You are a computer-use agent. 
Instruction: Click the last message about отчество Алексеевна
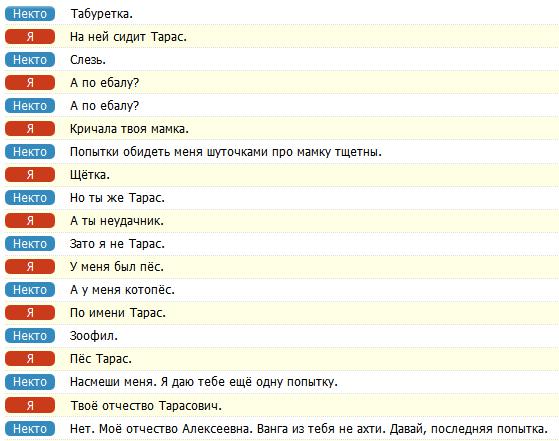click(x=309, y=429)
